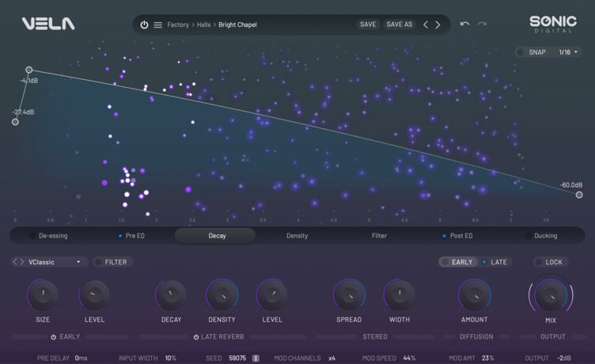Select the -4.1dB envelope node
The image size is (595, 364).
28,70
